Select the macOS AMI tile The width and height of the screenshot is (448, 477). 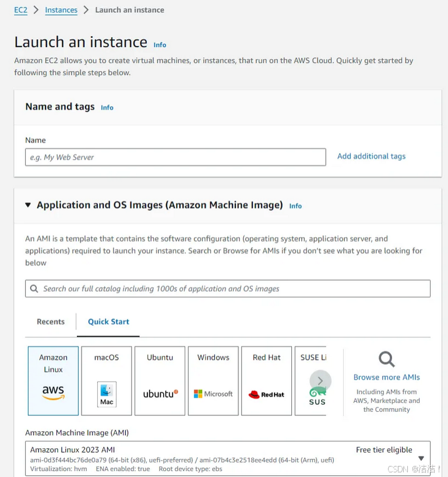point(107,381)
